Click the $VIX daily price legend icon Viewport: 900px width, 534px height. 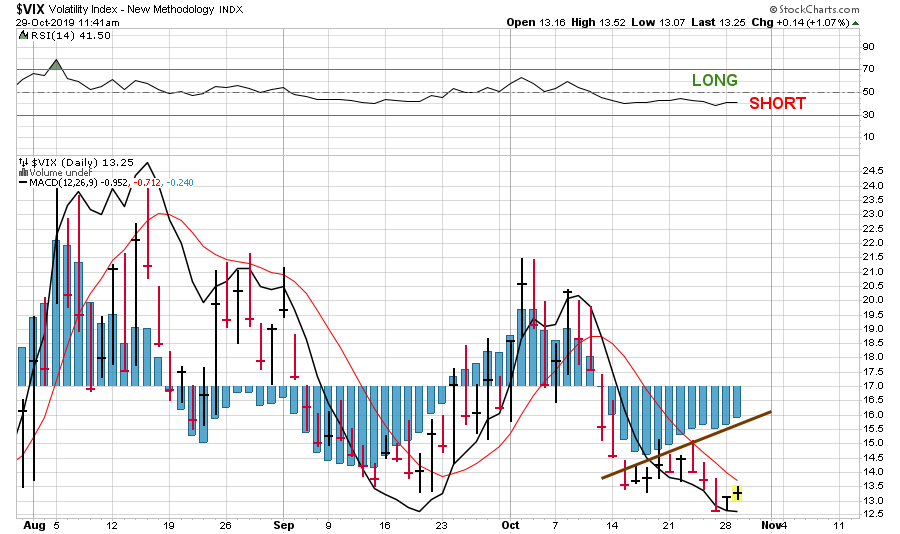pos(23,162)
